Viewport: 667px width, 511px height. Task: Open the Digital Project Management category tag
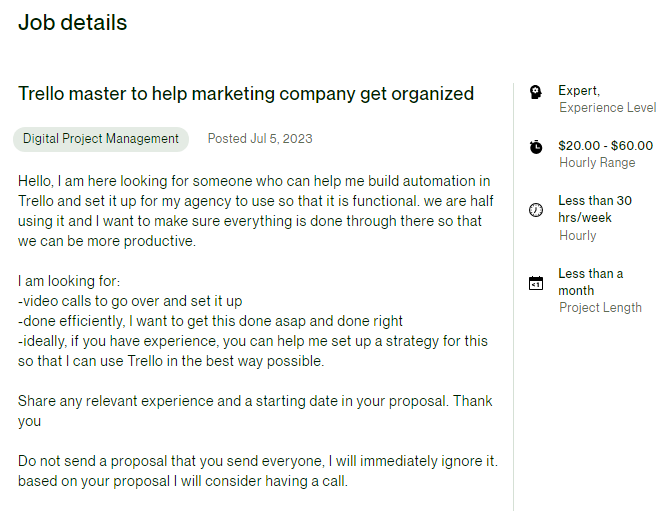click(101, 139)
